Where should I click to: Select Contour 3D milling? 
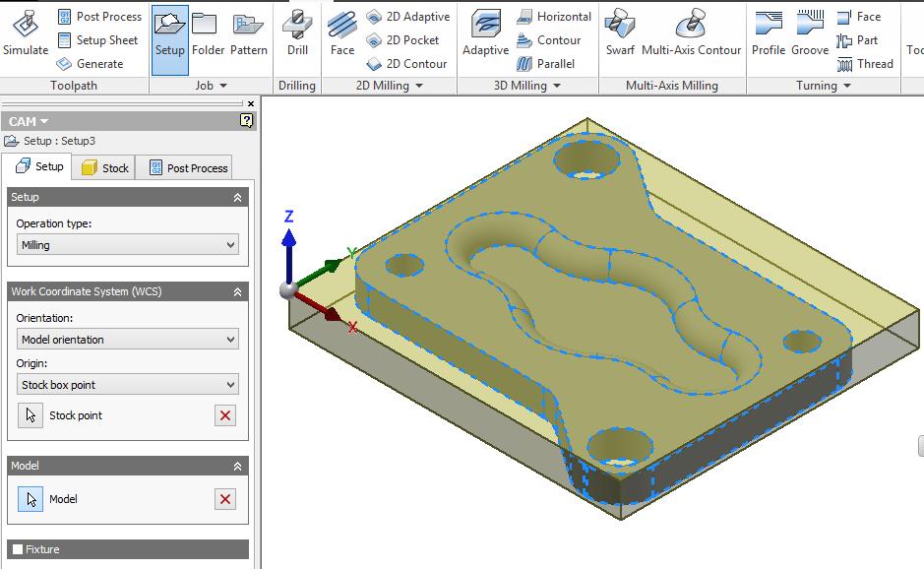pos(549,40)
